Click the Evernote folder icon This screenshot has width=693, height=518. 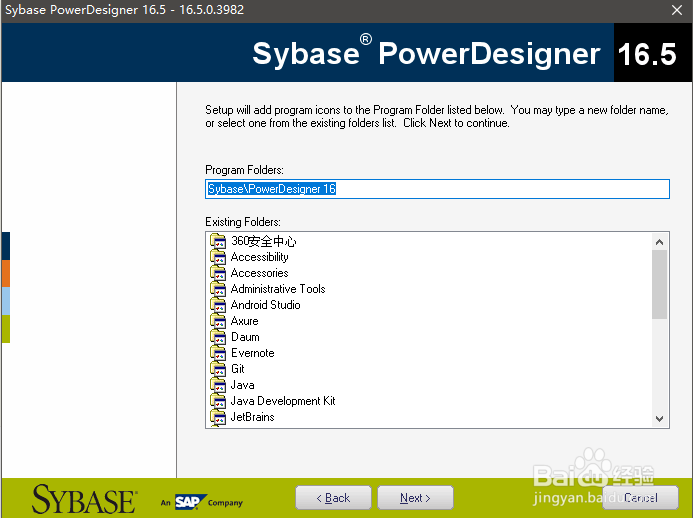click(218, 353)
